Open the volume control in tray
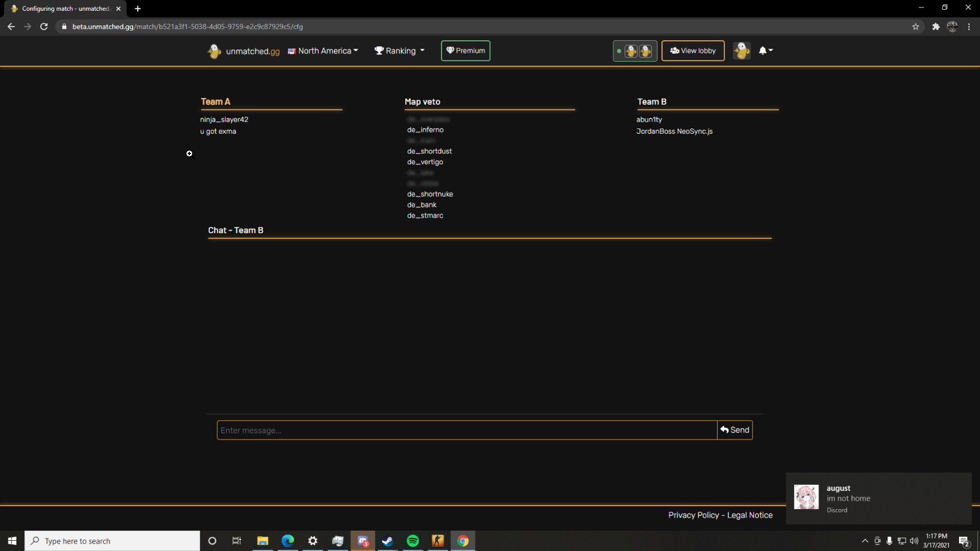Viewport: 980px width, 551px height. coord(914,541)
